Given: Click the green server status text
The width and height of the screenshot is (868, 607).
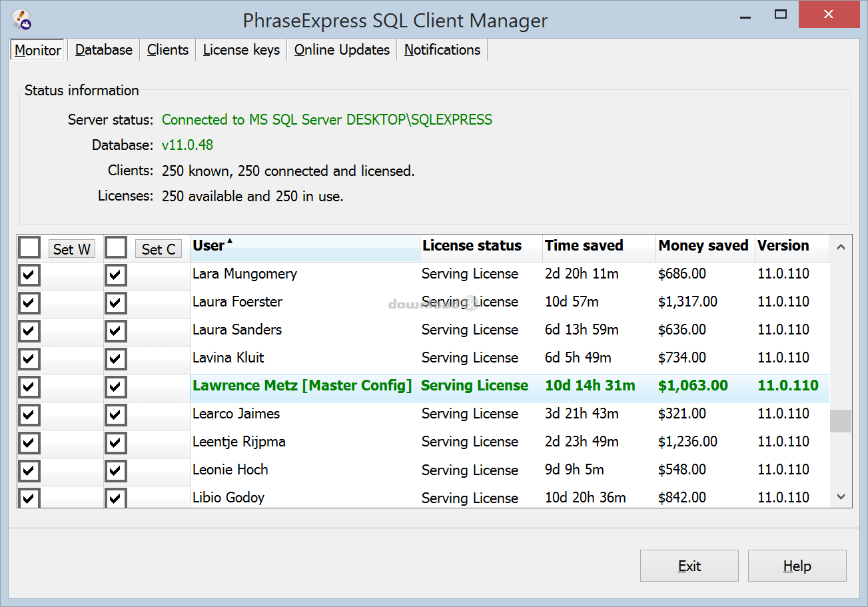Looking at the screenshot, I should tap(327, 120).
